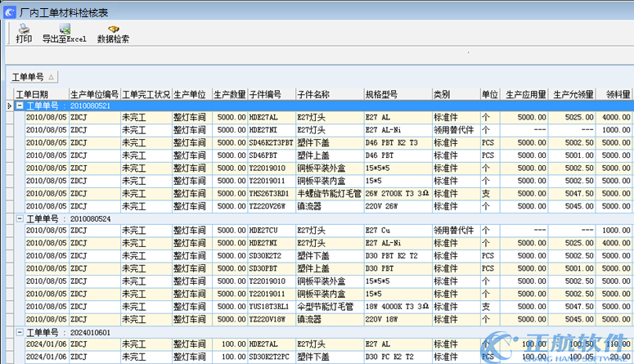Viewport: 634px width, 364px height.
Task: Select cell YZ220V18W
Action: pyautogui.click(x=272, y=320)
